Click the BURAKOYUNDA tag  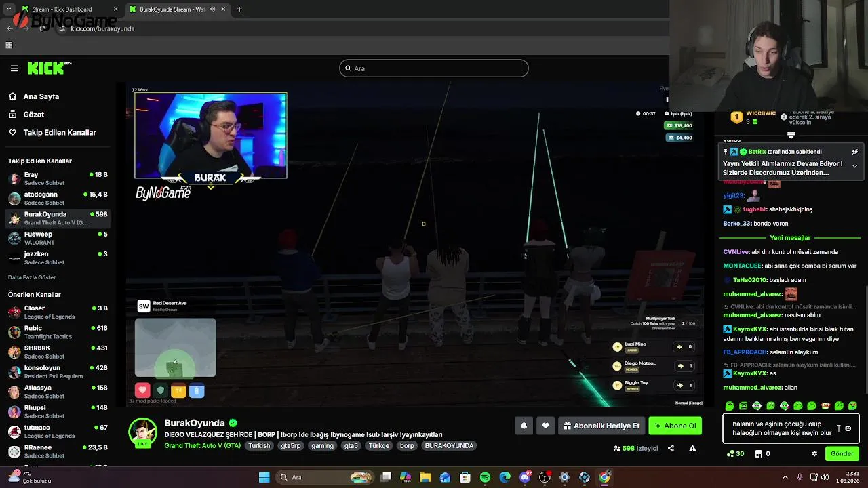click(x=449, y=445)
